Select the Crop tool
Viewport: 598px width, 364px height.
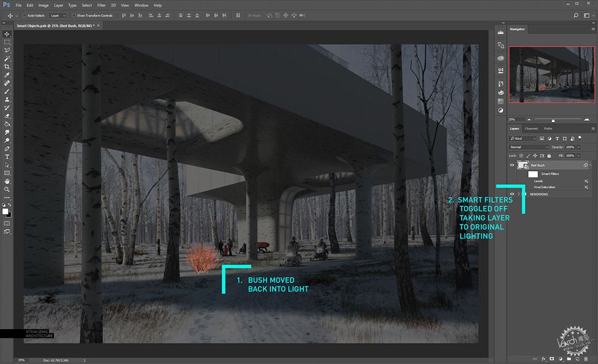tap(7, 67)
